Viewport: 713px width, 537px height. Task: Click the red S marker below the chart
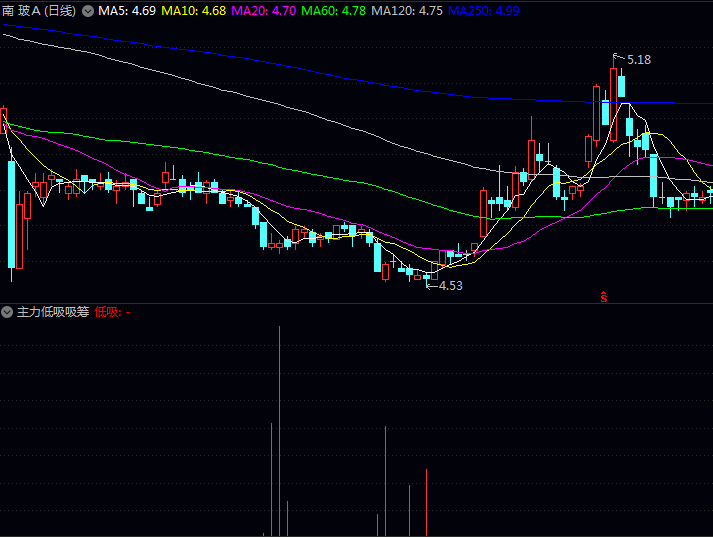[x=603, y=297]
